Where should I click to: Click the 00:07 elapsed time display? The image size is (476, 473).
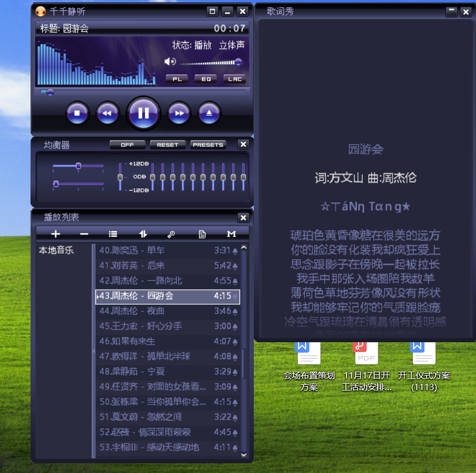click(230, 29)
